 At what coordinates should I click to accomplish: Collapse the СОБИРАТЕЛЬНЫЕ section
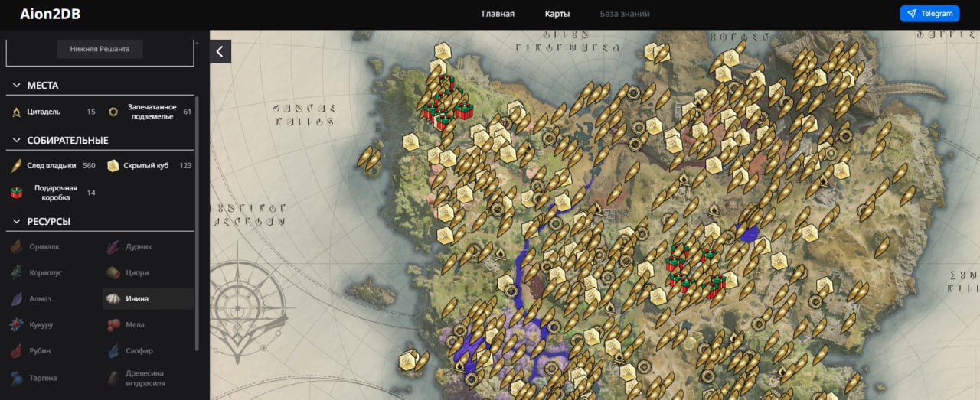[100, 140]
